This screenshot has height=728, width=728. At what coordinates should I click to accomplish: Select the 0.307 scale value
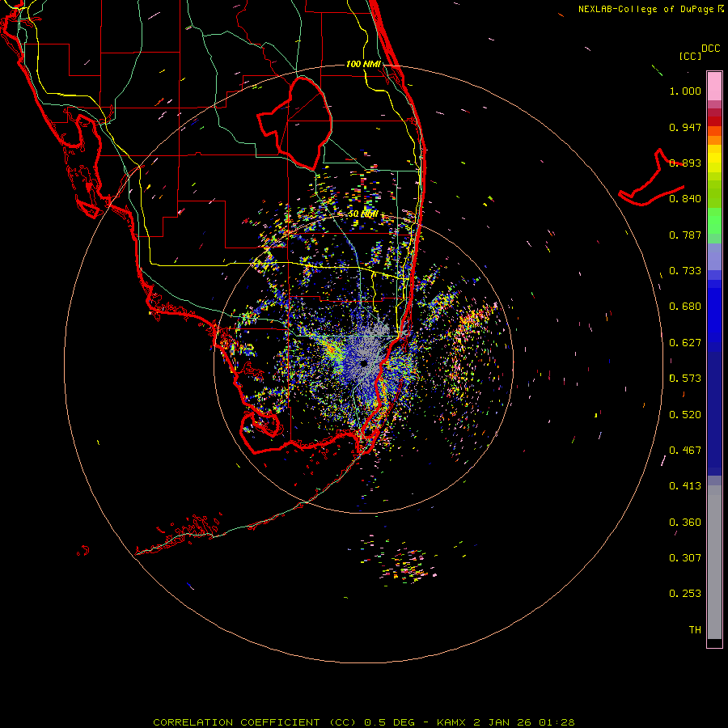[685, 558]
